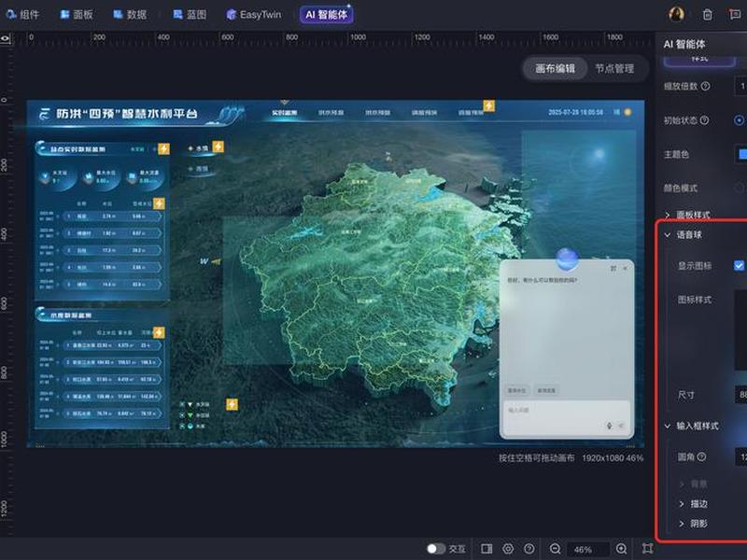The height and width of the screenshot is (560, 747).
Task: Toggle the ruler eye visibility icon
Action: [x=6, y=38]
